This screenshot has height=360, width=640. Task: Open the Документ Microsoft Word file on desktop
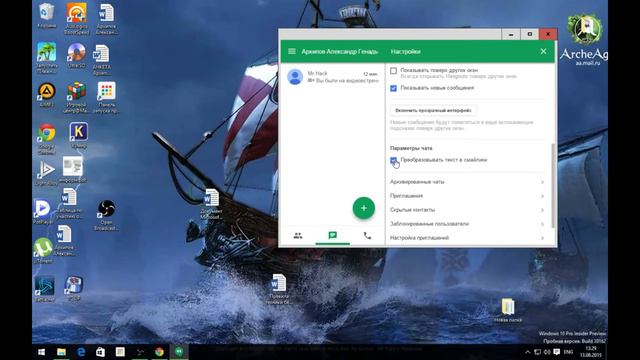point(211,204)
